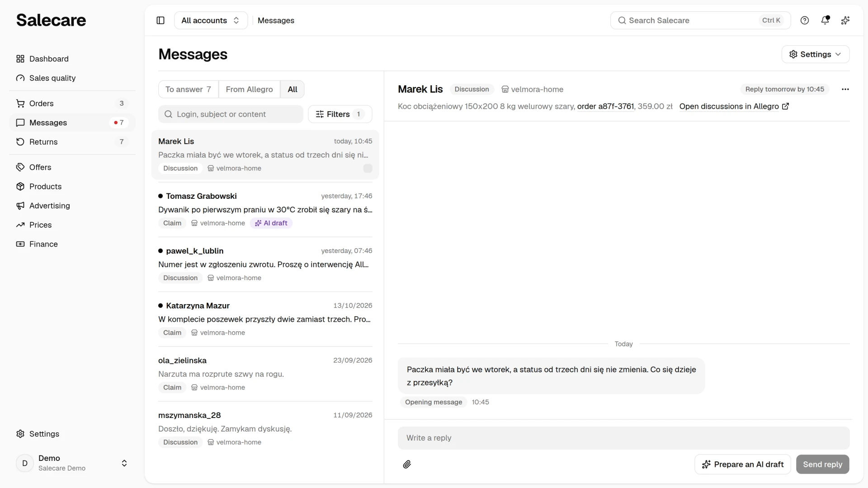The image size is (868, 488).
Task: Click the external link icon beside Allegro
Action: 786,106
